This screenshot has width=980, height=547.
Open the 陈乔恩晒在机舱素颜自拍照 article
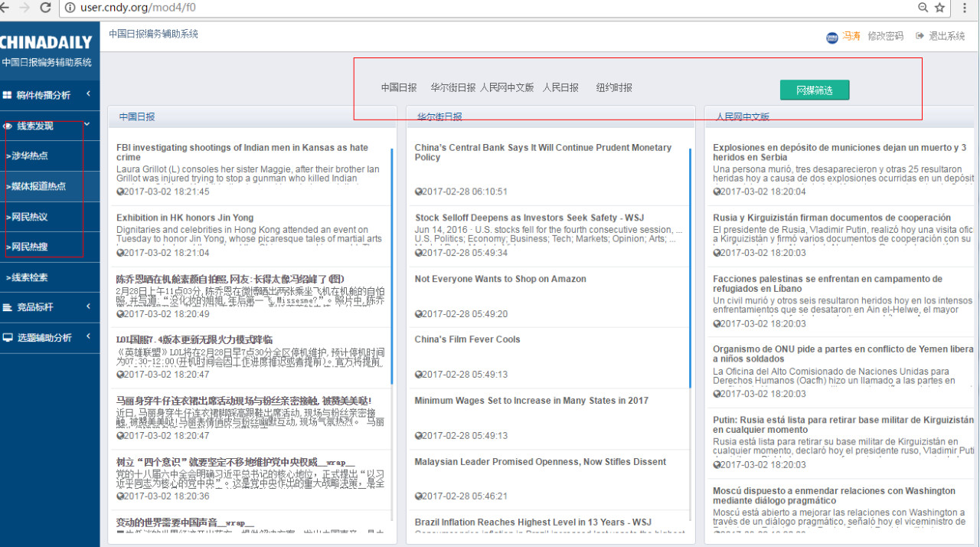pos(230,279)
